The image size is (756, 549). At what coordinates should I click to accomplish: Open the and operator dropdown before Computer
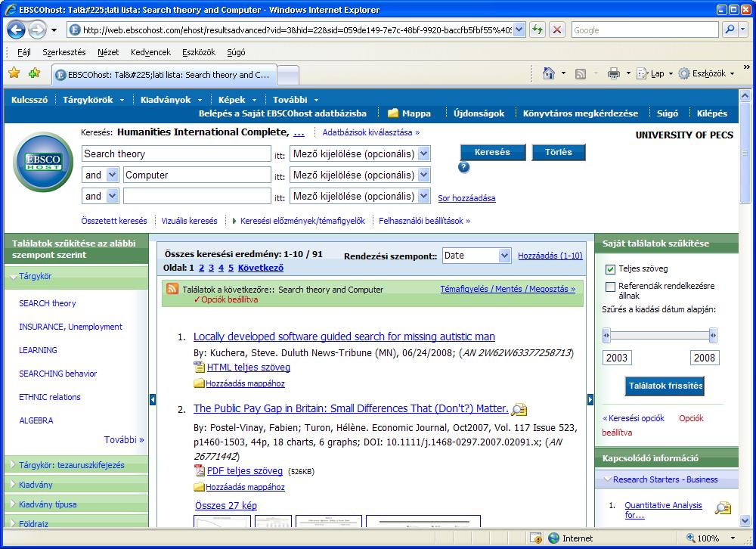tap(112, 175)
